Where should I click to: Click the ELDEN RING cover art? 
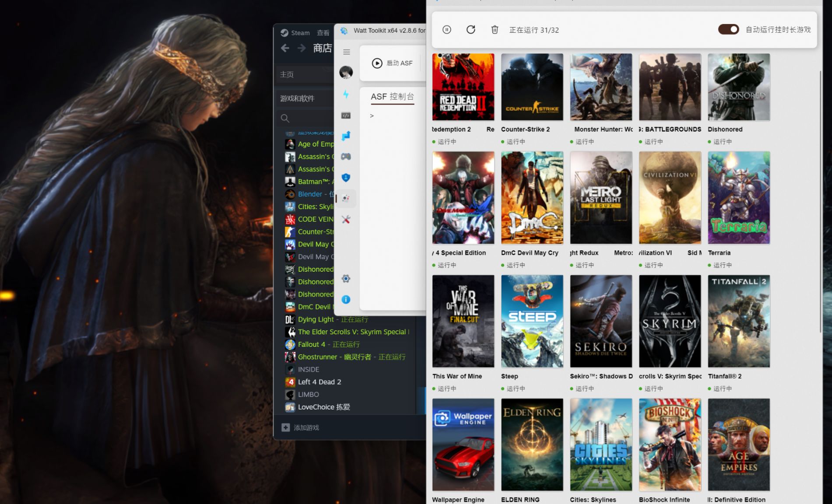point(532,444)
